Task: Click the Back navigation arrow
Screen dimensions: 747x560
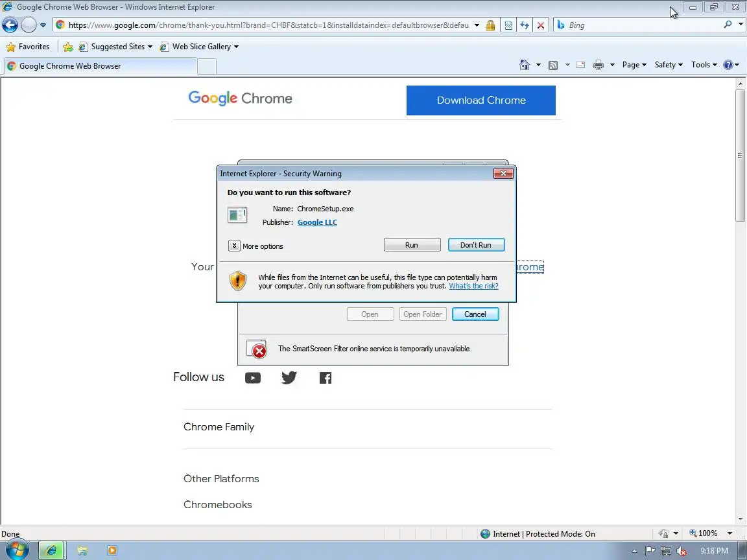Action: 10,25
